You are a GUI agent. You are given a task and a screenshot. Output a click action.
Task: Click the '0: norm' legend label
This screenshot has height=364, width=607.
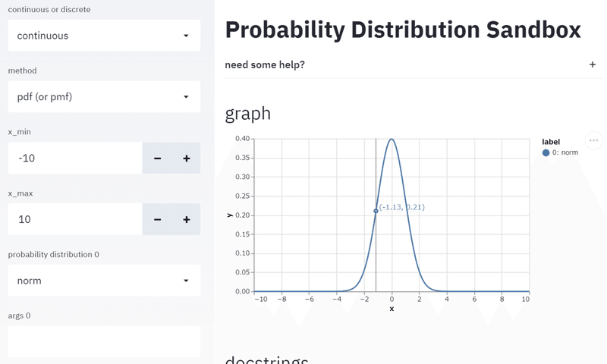(565, 152)
